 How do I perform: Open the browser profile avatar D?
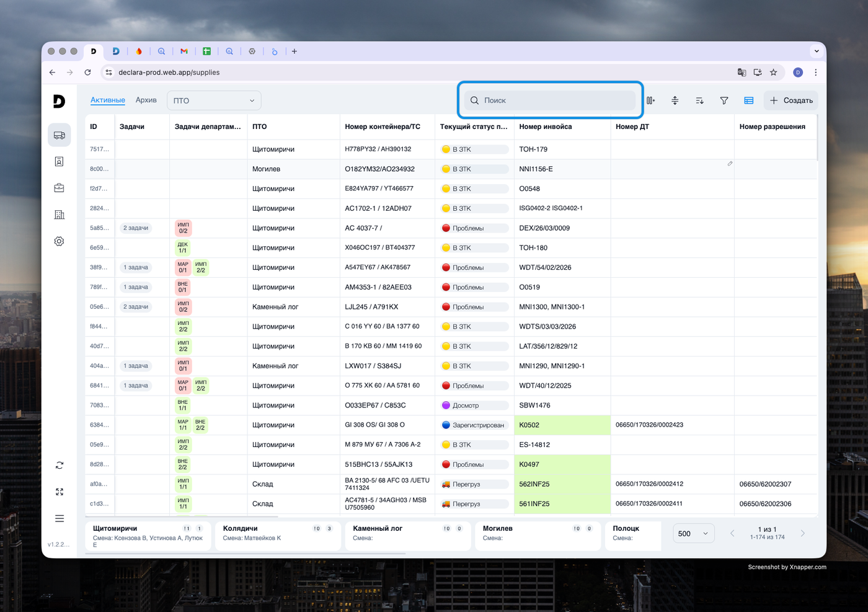coord(798,73)
